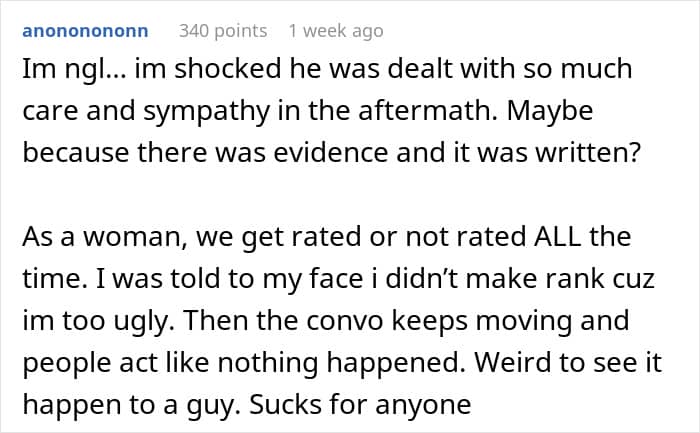Click the blank gap between the two paragraphs
This screenshot has width=700, height=433.
(339, 195)
